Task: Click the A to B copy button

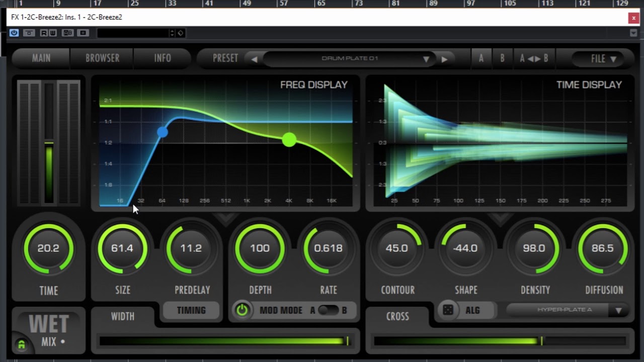Action: [534, 58]
